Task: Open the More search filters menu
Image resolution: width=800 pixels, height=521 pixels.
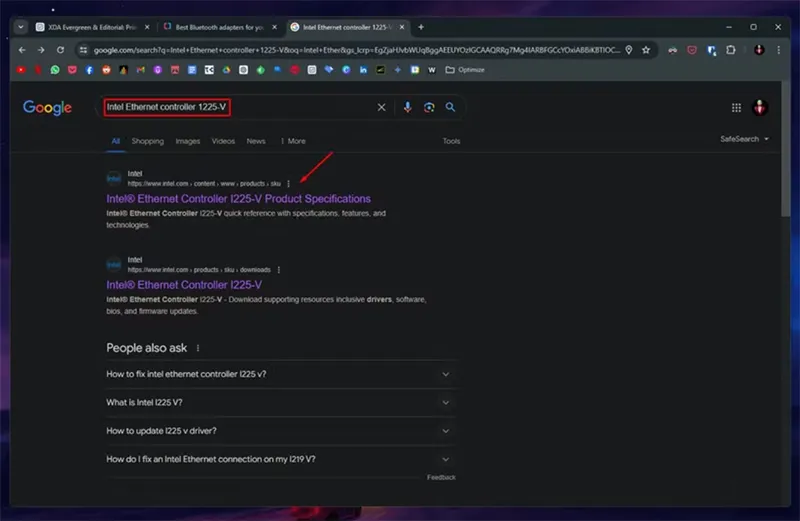Action: [x=293, y=141]
